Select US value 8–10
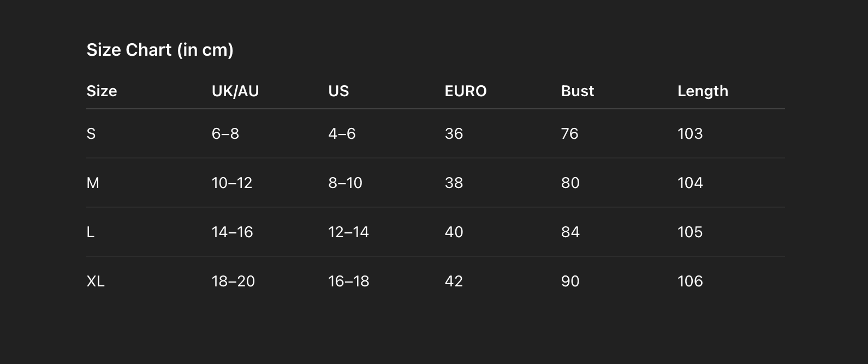868x364 pixels. pos(345,183)
